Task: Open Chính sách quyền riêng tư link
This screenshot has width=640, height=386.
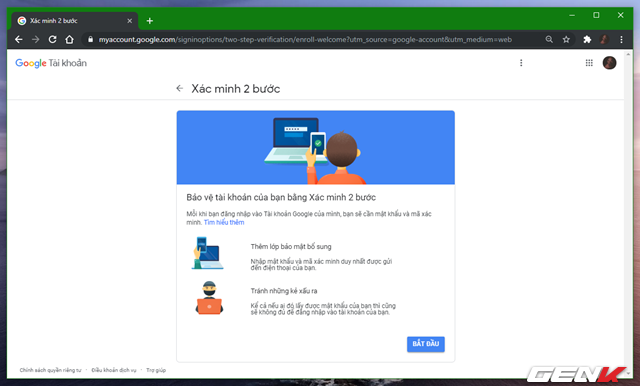Action: (x=51, y=370)
